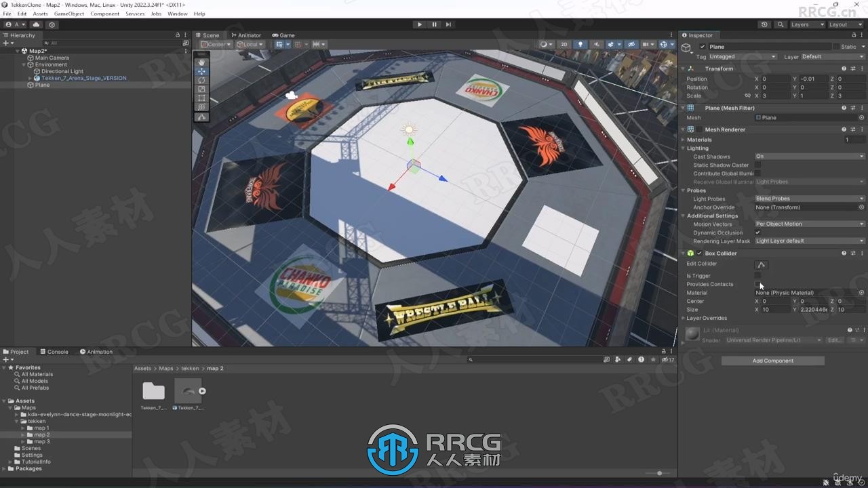Toggle hidden objects visibility in Scene toolbar
This screenshot has width=868, height=488.
pyautogui.click(x=631, y=45)
